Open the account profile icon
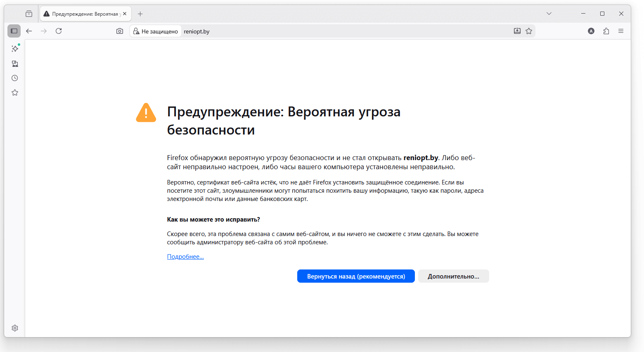Viewport: 644px width, 352px height. [x=592, y=31]
